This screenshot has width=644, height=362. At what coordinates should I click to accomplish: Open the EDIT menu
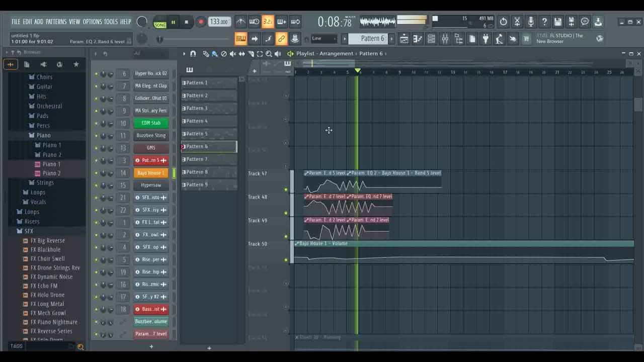(27, 22)
